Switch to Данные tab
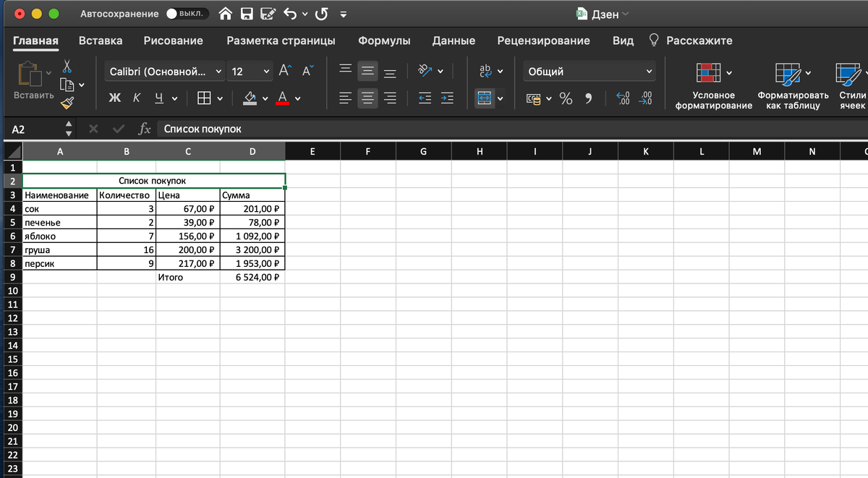The image size is (868, 478). (x=454, y=41)
